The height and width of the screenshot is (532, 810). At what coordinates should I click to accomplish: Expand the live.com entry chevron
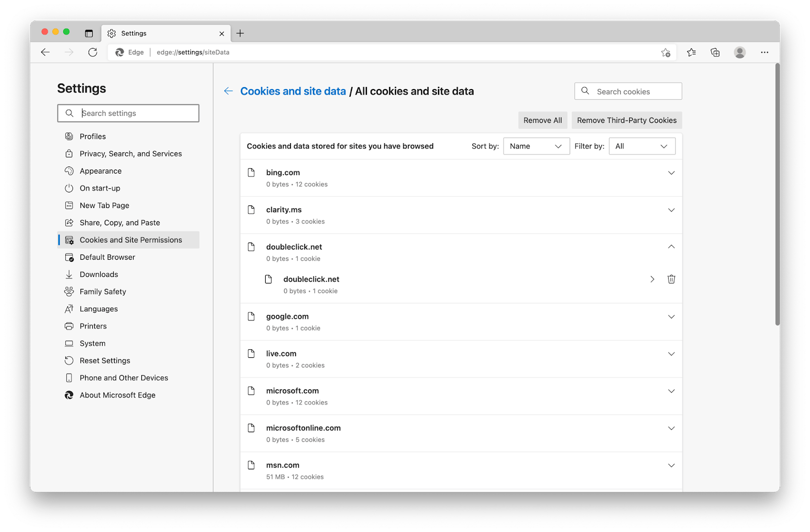[x=671, y=353]
